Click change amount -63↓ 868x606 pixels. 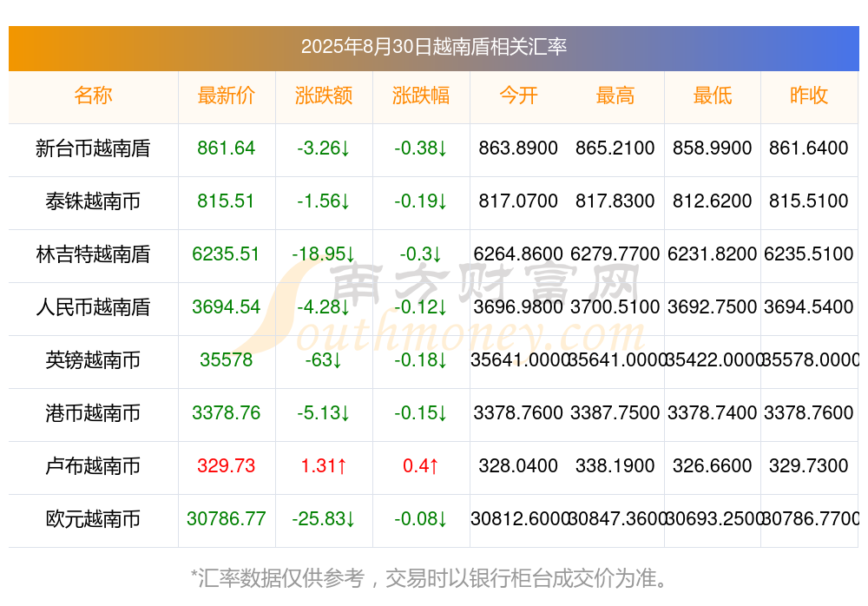(x=323, y=360)
